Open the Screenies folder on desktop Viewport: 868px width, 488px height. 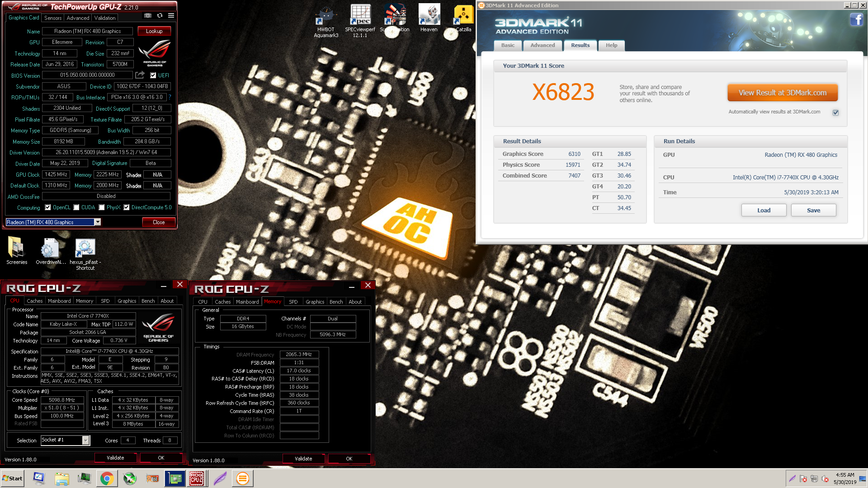(17, 251)
